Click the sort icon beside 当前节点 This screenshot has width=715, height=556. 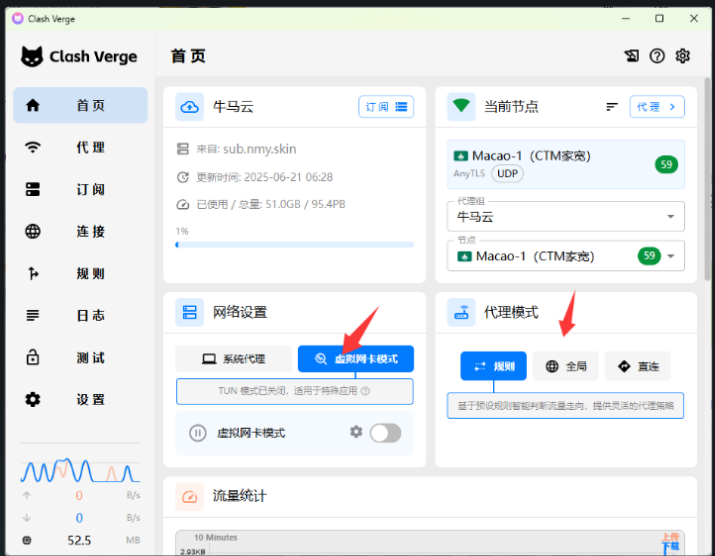pyautogui.click(x=612, y=106)
